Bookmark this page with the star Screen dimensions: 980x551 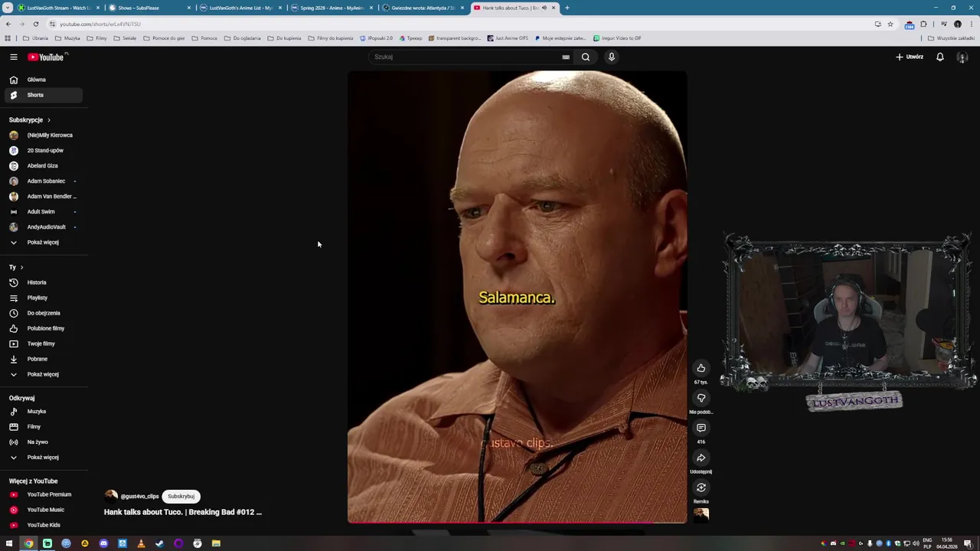coord(890,24)
